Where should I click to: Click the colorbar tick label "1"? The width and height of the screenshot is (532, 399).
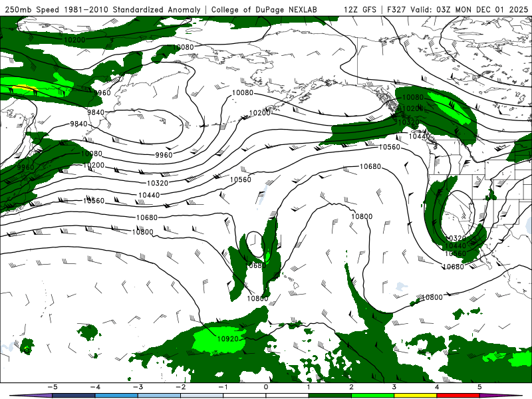[x=309, y=387]
